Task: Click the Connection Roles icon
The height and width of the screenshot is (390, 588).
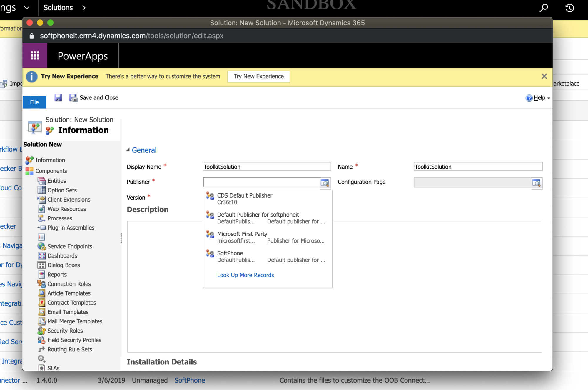Action: click(41, 284)
